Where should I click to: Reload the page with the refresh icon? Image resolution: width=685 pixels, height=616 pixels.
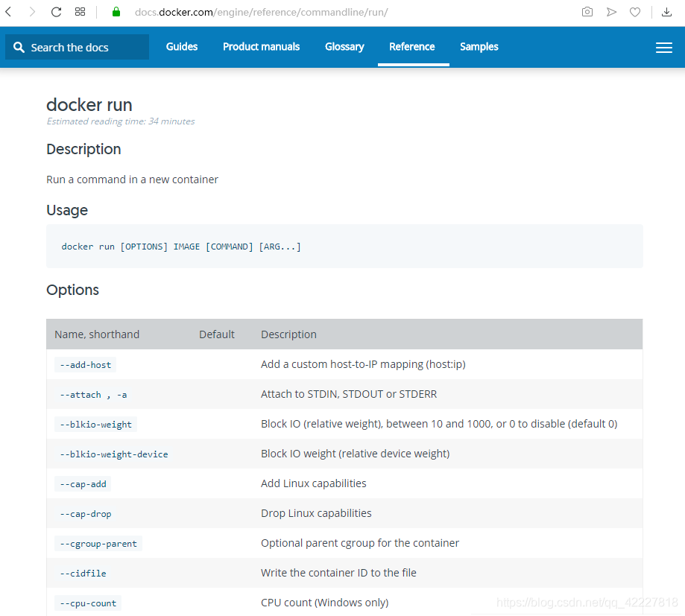pyautogui.click(x=56, y=12)
